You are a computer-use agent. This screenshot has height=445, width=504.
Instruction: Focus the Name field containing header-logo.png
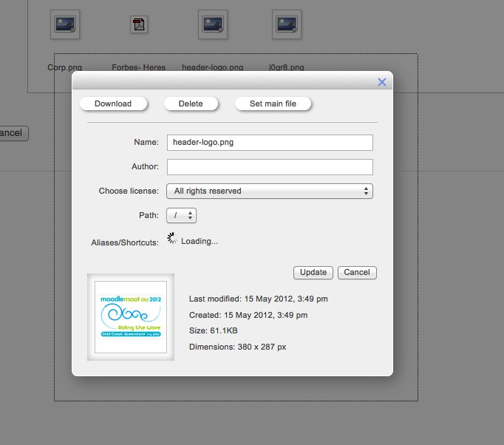[x=270, y=143]
